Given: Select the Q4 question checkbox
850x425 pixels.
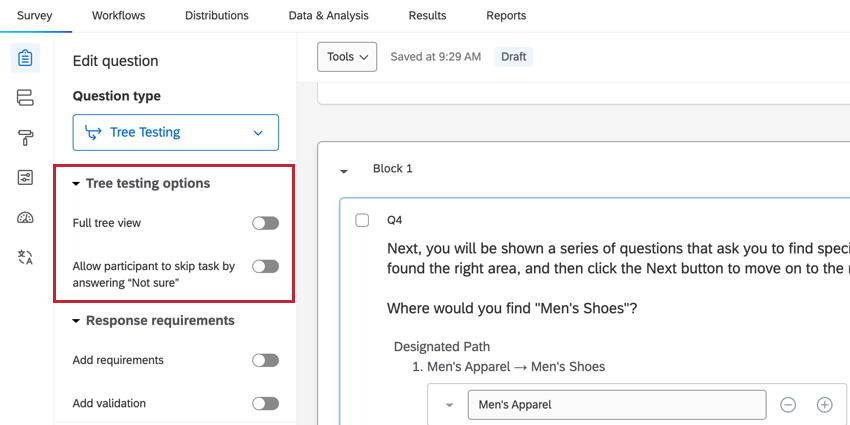Looking at the screenshot, I should pyautogui.click(x=362, y=220).
